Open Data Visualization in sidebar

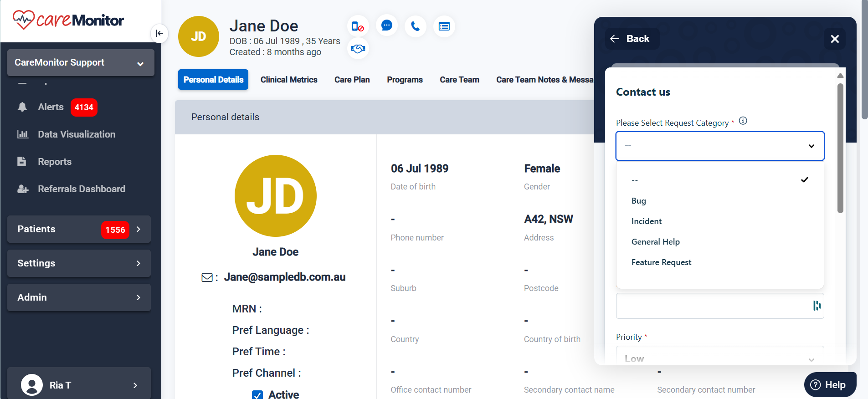(77, 134)
